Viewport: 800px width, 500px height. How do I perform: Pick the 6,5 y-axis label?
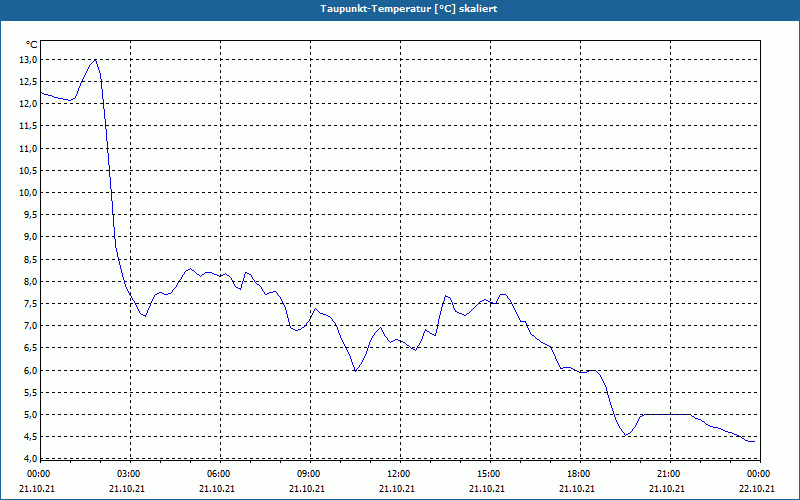(31, 348)
